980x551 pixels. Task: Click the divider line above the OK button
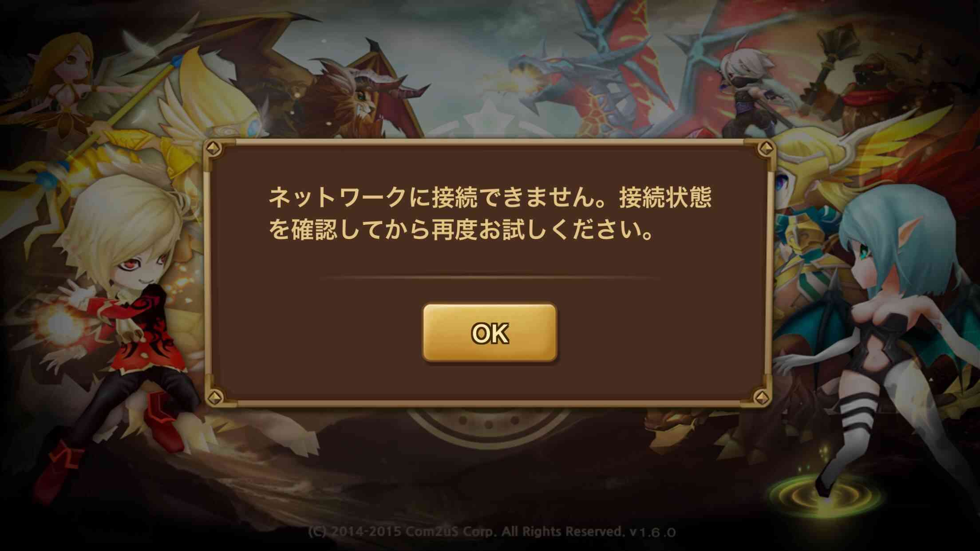490,278
